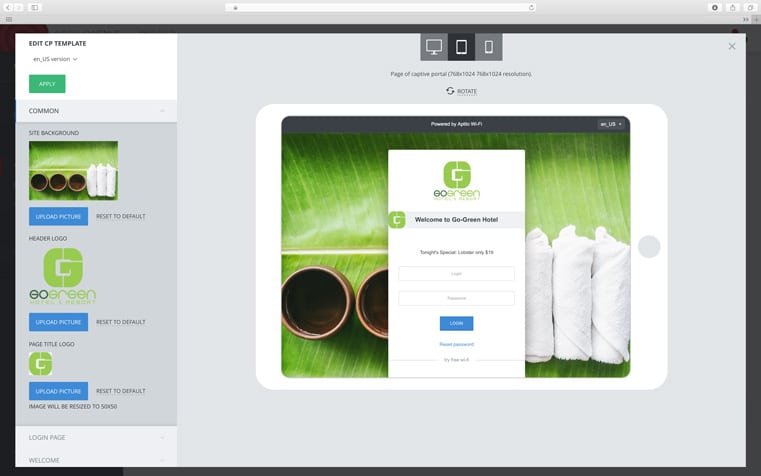
Task: Click the Reset password link
Action: click(x=456, y=344)
